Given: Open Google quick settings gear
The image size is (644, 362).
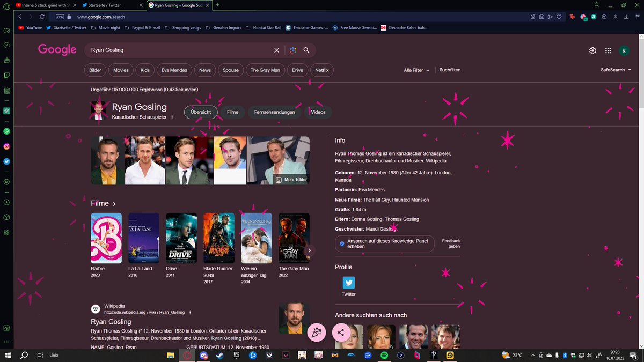Looking at the screenshot, I should tap(592, 50).
